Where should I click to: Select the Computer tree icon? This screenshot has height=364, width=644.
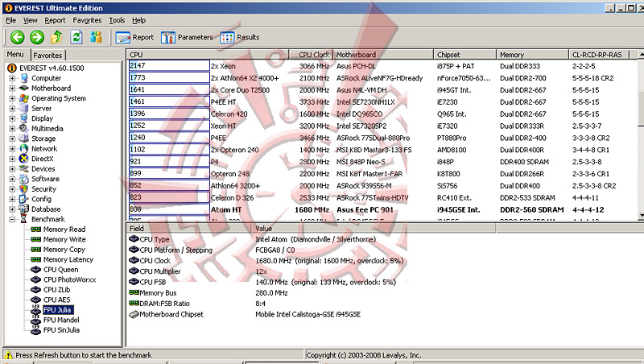[x=24, y=78]
